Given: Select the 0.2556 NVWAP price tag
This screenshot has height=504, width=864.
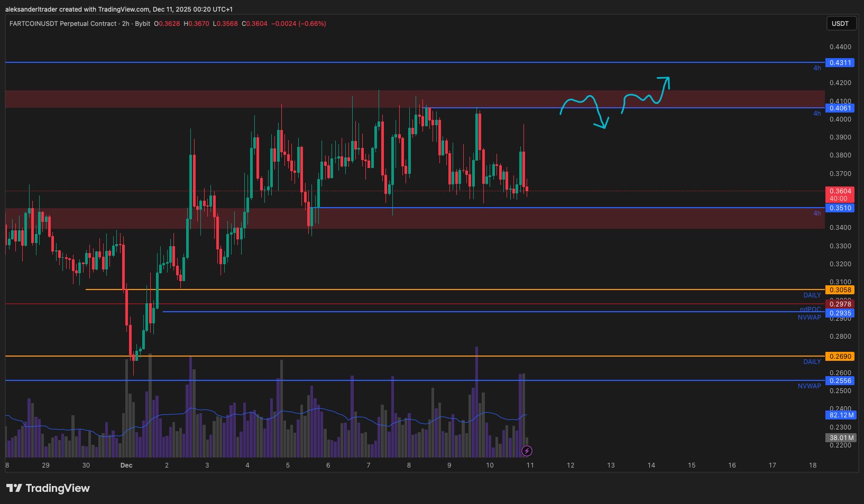Looking at the screenshot, I should 840,381.
